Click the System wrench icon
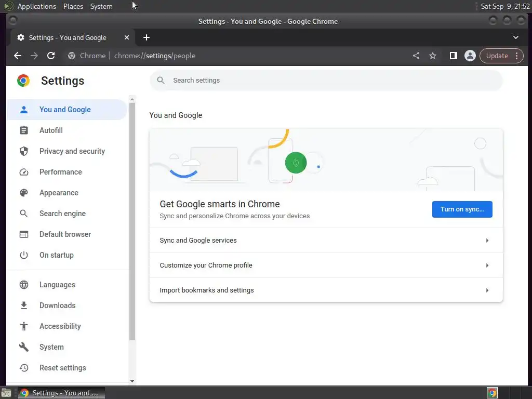This screenshot has height=399, width=532. 24,347
